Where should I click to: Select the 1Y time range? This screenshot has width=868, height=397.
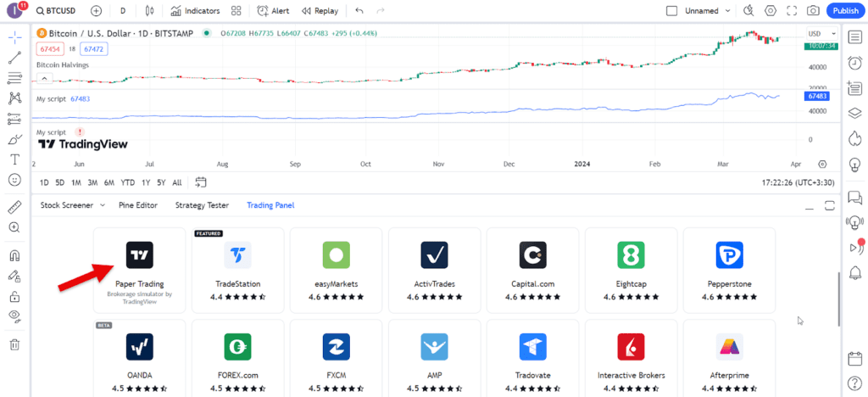[x=147, y=182]
